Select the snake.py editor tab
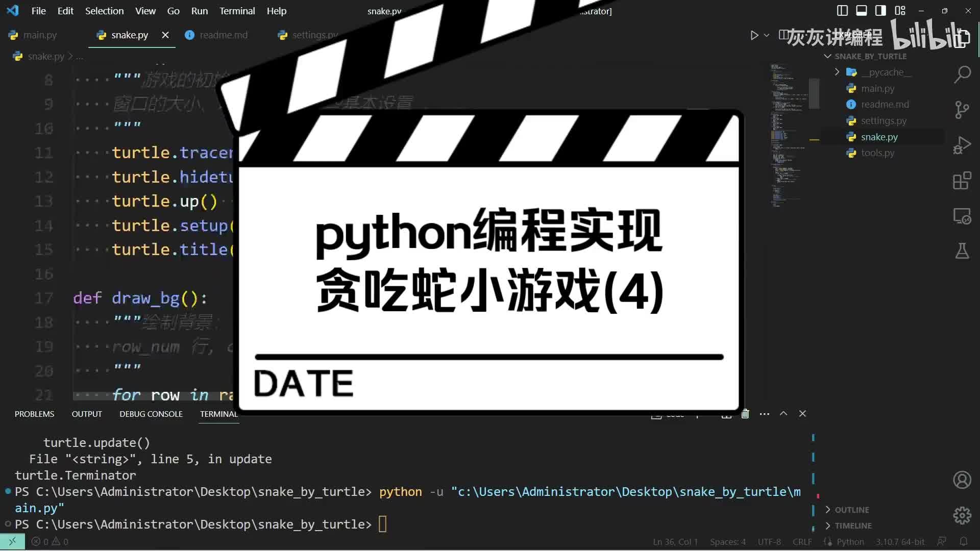Screen dimensions: 980x551 [x=130, y=35]
